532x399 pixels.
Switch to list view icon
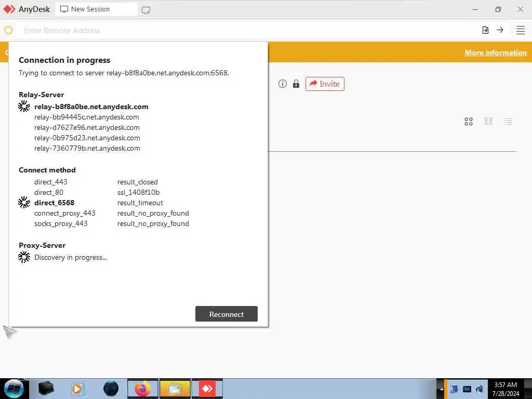(x=508, y=122)
